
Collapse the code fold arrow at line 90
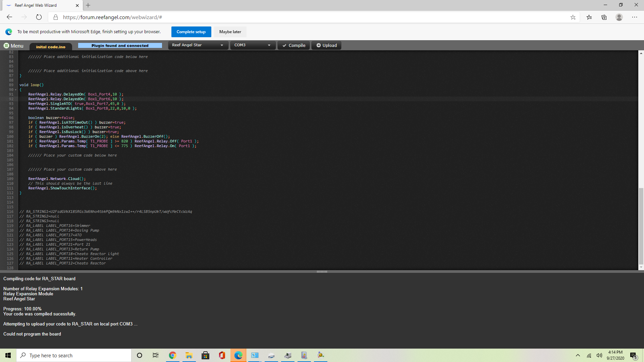(16, 90)
